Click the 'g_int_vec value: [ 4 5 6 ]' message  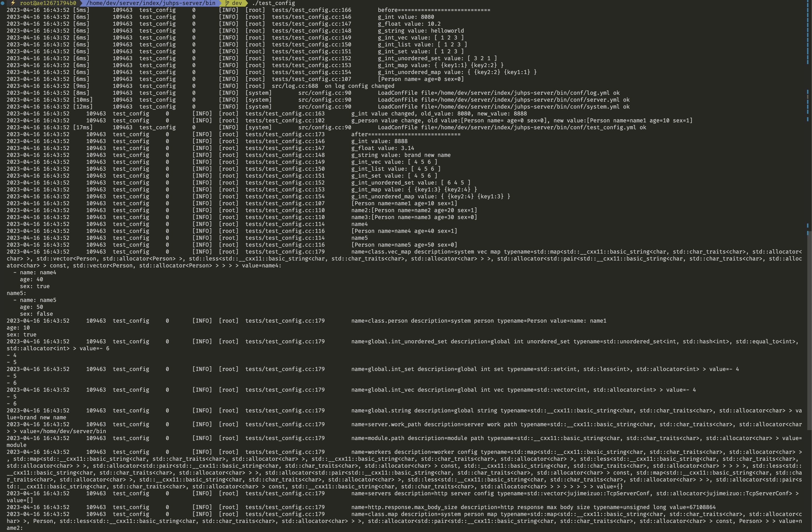394,162
